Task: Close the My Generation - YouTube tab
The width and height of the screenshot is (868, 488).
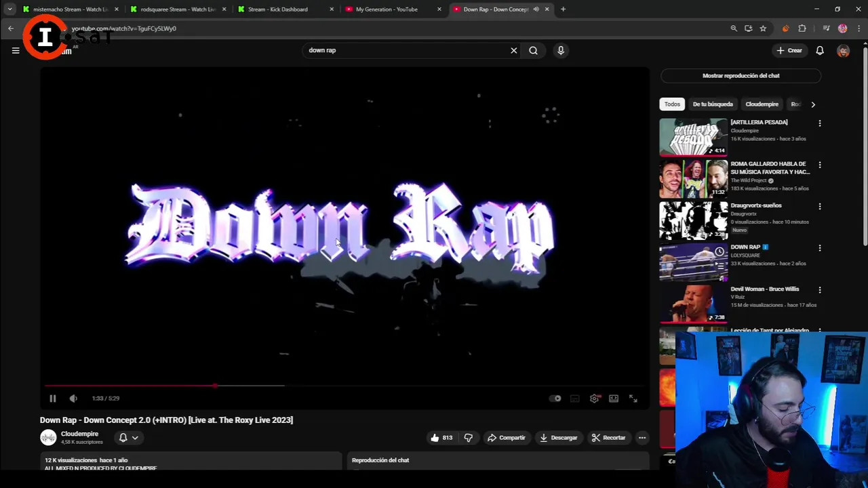Action: (439, 9)
